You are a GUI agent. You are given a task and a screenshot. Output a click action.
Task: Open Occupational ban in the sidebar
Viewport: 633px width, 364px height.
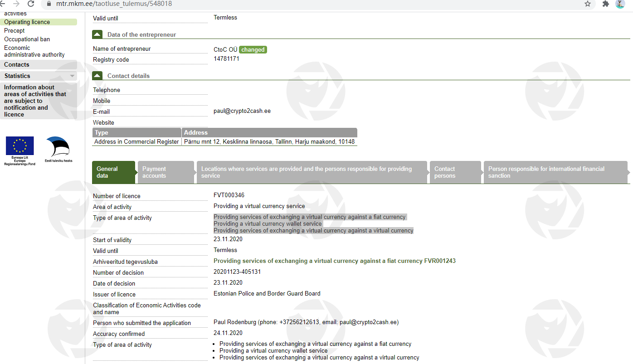click(x=27, y=39)
